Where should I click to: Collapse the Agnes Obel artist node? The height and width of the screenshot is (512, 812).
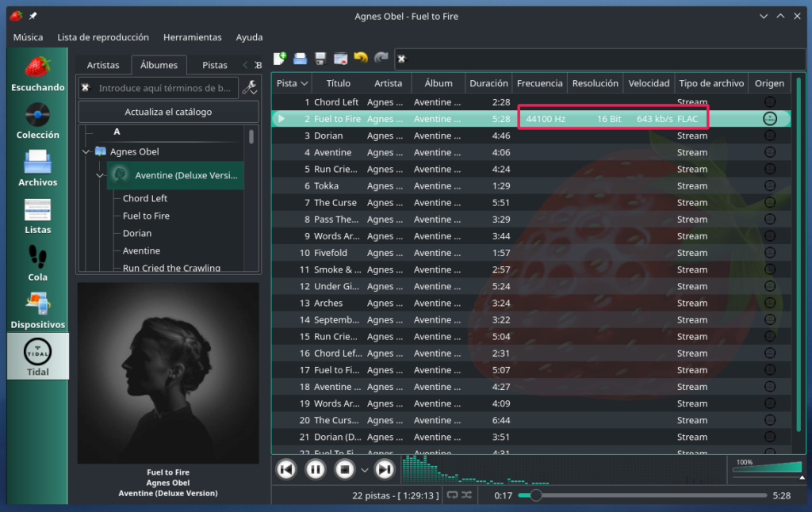[86, 151]
